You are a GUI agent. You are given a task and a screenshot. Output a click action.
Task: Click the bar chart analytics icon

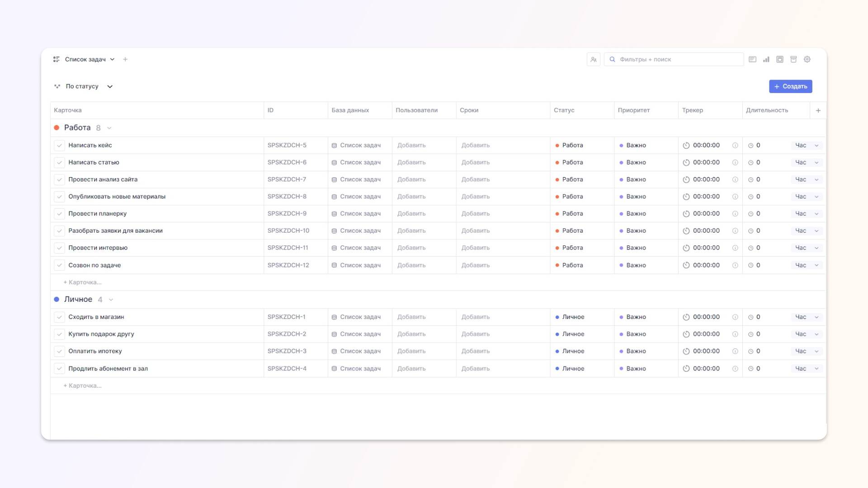(766, 59)
